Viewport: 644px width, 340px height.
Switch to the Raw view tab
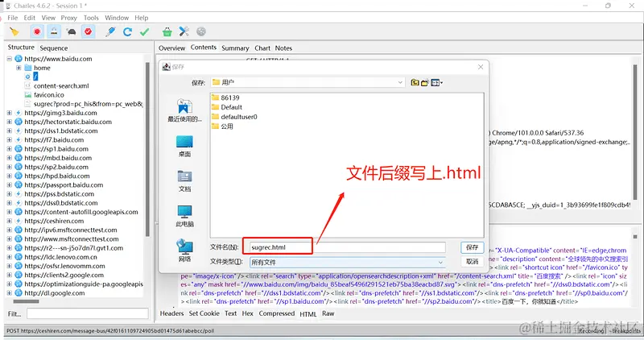tap(328, 313)
